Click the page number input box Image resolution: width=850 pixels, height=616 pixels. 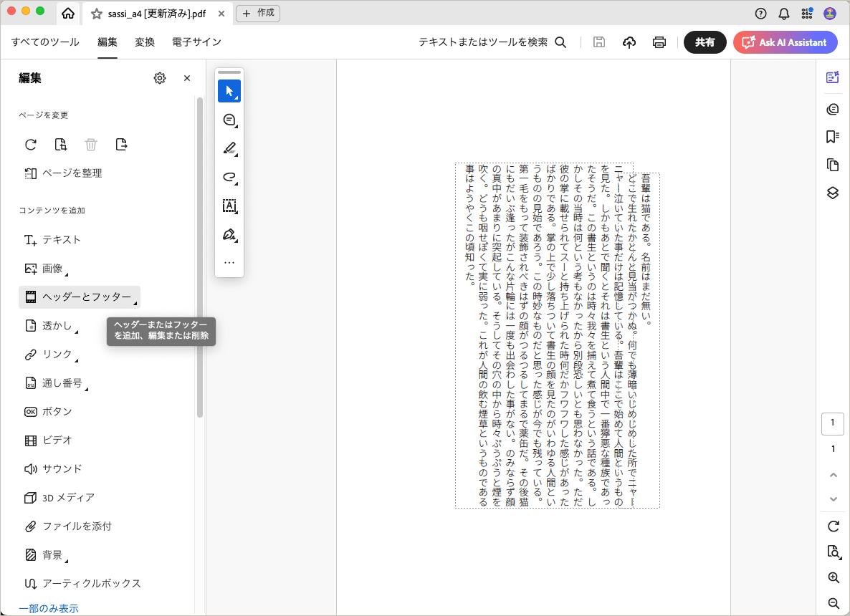pyautogui.click(x=833, y=423)
